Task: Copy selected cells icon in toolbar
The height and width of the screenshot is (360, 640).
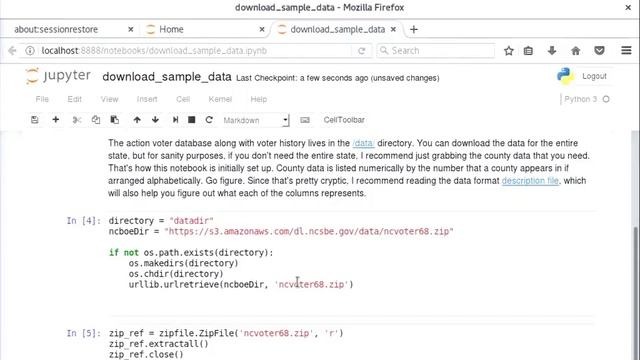Action: tap(96, 120)
